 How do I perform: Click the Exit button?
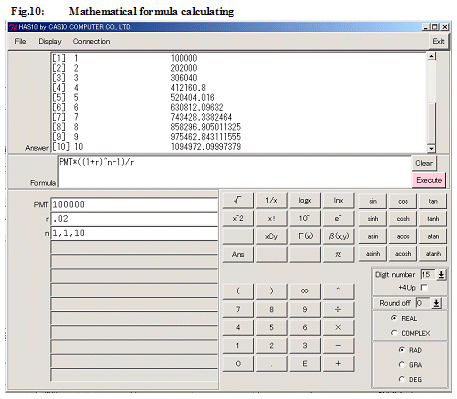pyautogui.click(x=438, y=41)
